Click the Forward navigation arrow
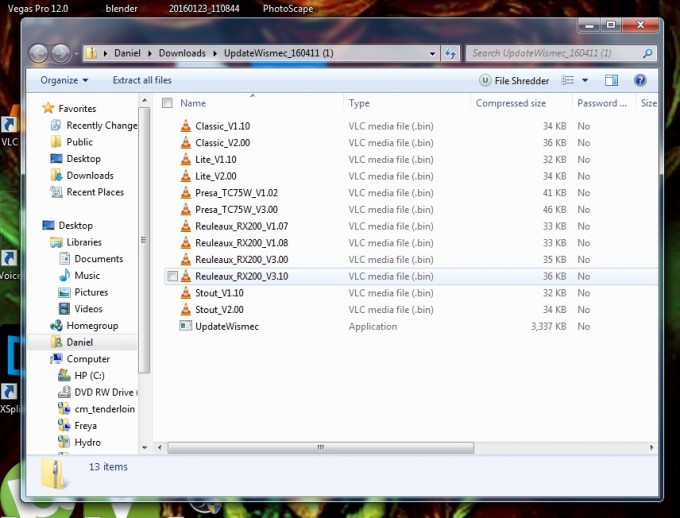 (61, 54)
